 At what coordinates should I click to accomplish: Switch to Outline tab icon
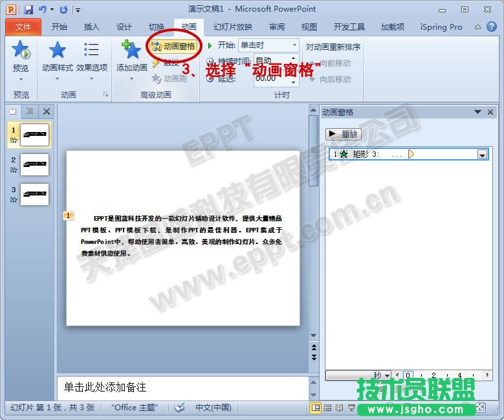coord(30,111)
